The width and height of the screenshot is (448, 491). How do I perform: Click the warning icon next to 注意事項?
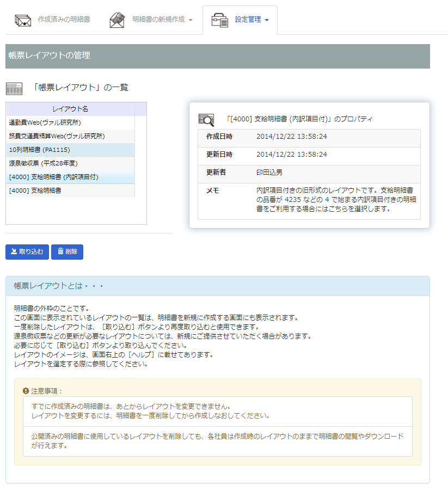click(26, 391)
